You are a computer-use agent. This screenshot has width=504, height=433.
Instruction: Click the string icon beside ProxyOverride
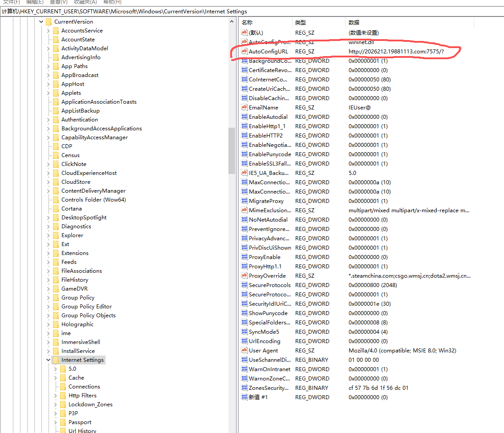point(244,275)
